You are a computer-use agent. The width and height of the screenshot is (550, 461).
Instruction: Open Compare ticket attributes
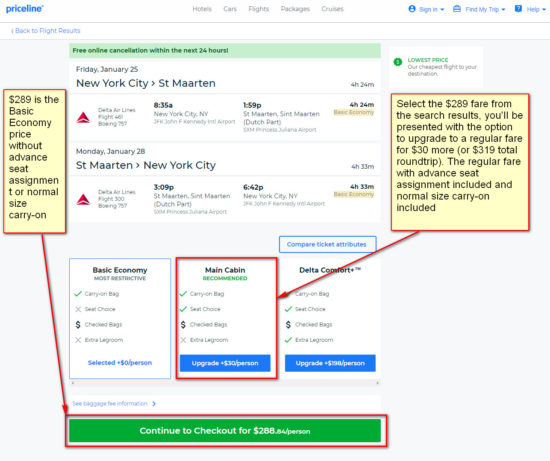coord(327,244)
